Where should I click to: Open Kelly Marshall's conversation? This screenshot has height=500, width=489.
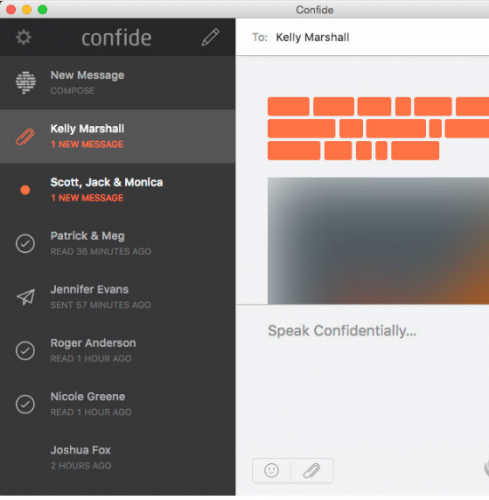118,136
